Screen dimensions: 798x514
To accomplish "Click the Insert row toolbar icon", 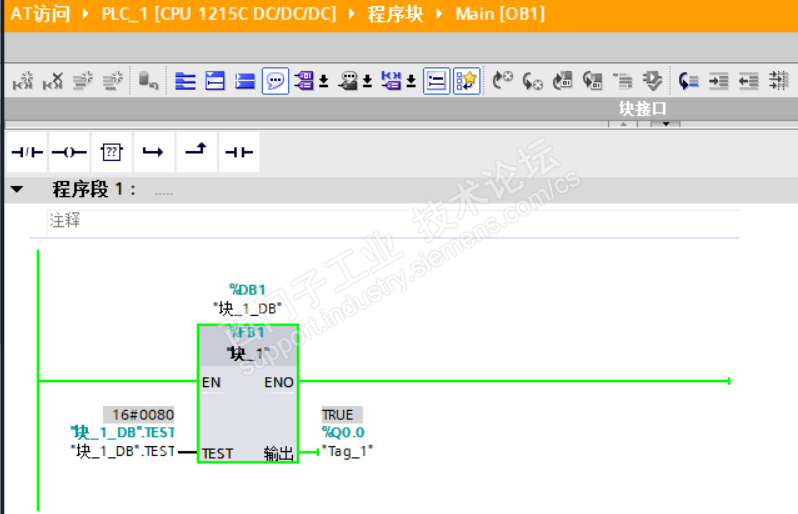I will 83,81.
